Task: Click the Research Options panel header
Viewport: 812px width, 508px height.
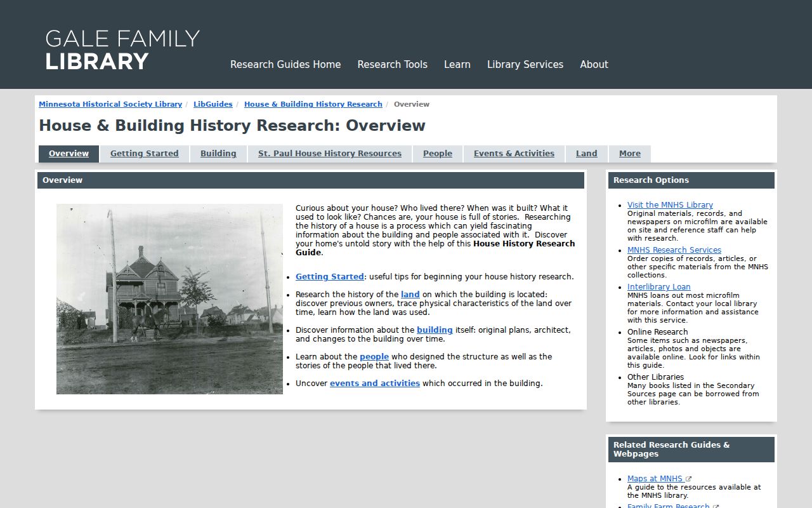Action: [691, 180]
